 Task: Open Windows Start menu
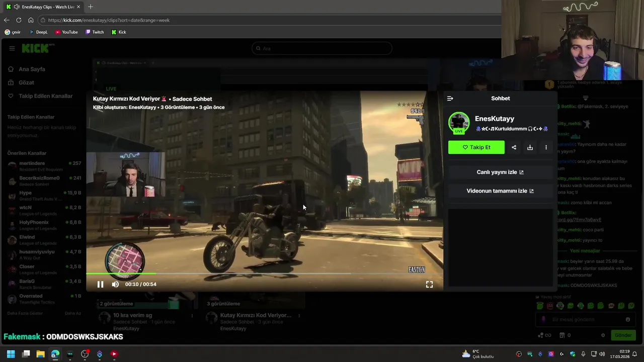[x=11, y=354]
